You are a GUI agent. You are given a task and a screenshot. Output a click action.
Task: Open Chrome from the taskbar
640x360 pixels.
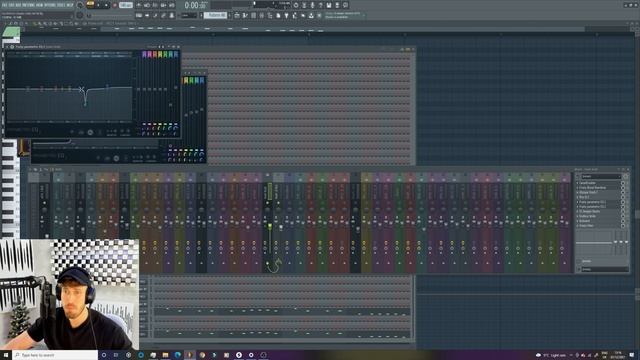(x=202, y=355)
